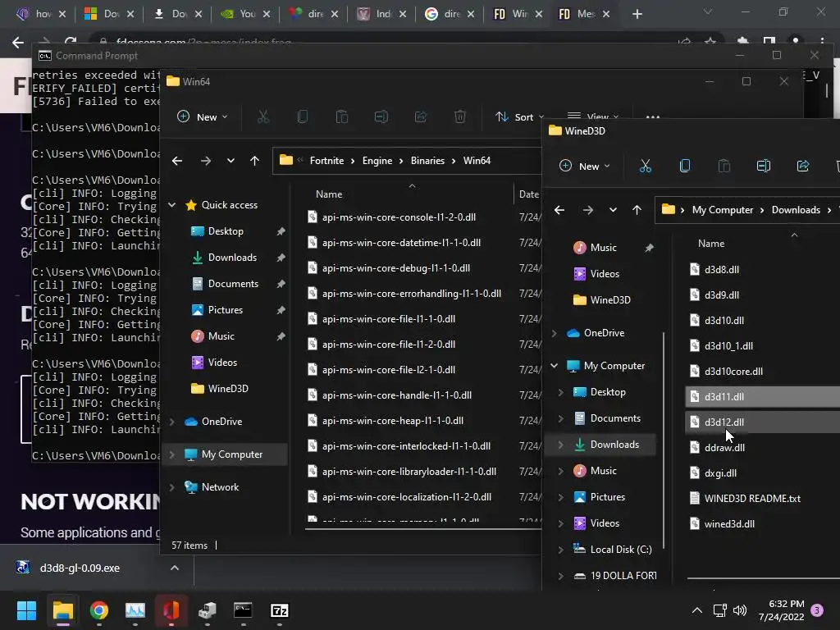Open the New dropdown in Win64 window
Screen dimensions: 840x630
203,116
